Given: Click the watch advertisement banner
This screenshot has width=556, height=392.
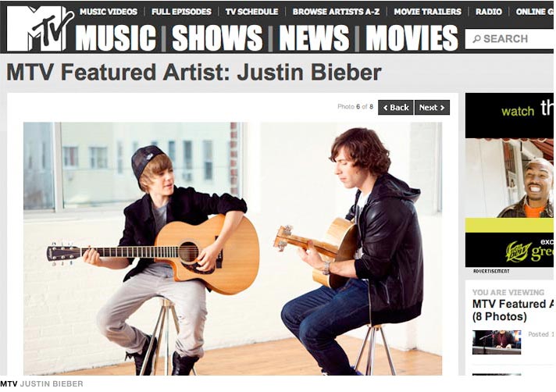Looking at the screenshot, I should point(510,180).
